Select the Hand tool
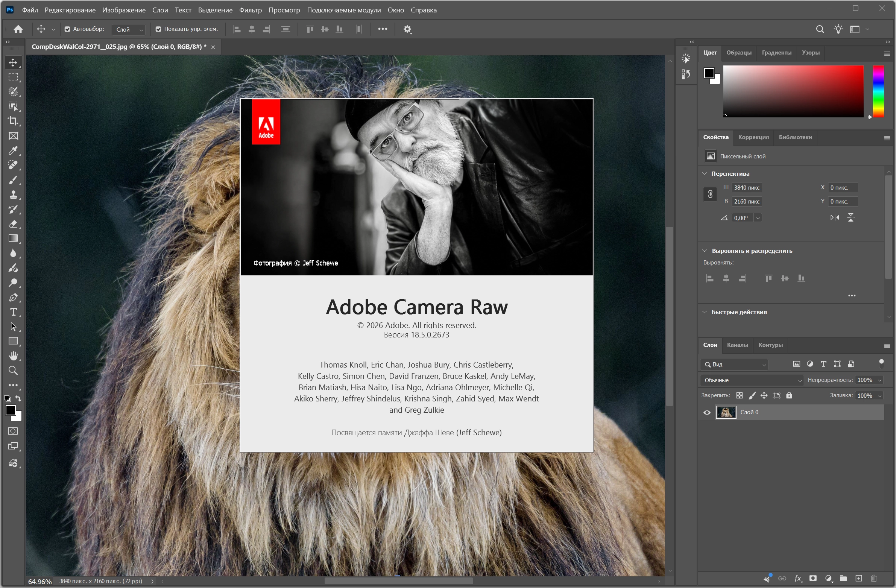The width and height of the screenshot is (896, 588). tap(13, 356)
